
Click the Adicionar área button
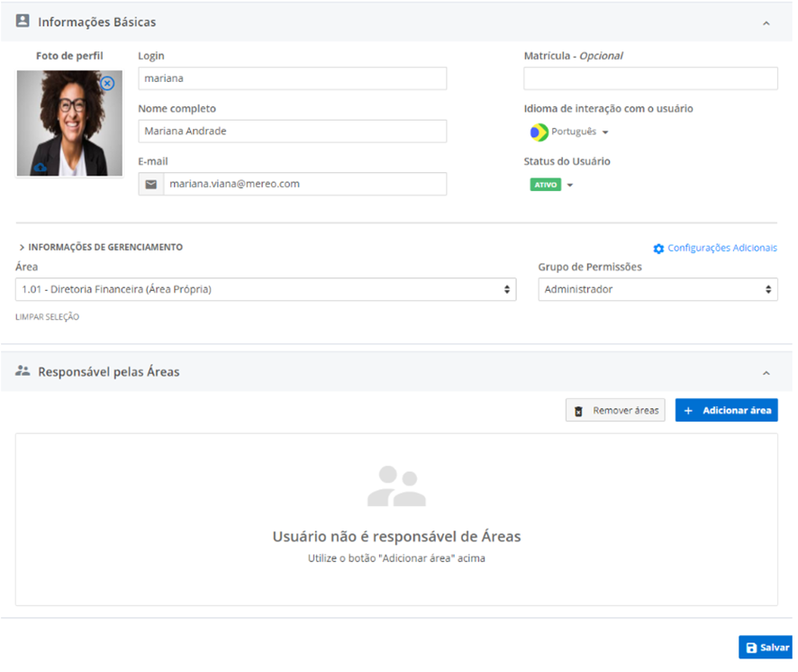pyautogui.click(x=726, y=411)
